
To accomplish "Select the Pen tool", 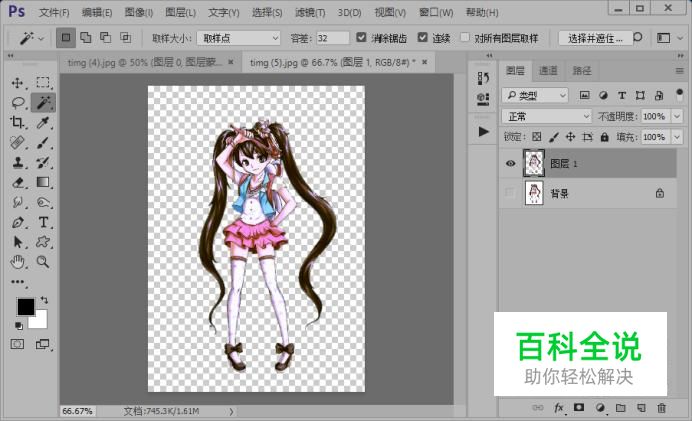I will pos(17,222).
